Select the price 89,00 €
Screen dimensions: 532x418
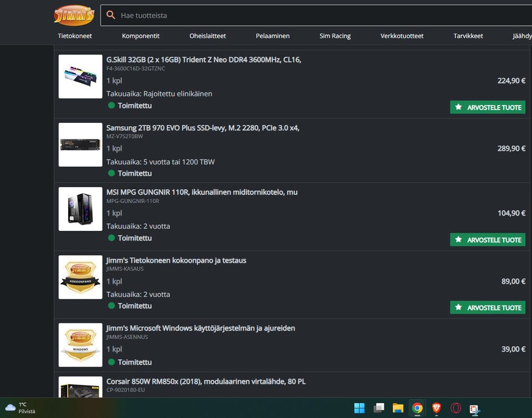coord(513,281)
